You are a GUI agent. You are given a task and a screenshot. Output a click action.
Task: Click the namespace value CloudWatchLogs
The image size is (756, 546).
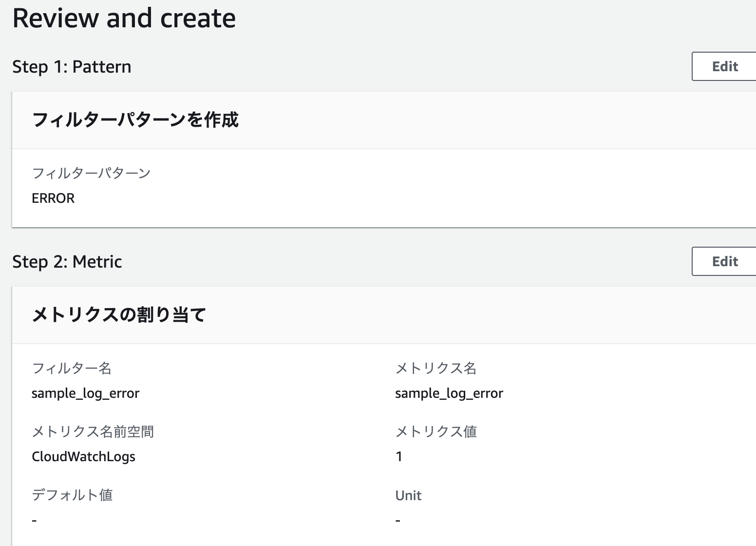coord(83,457)
